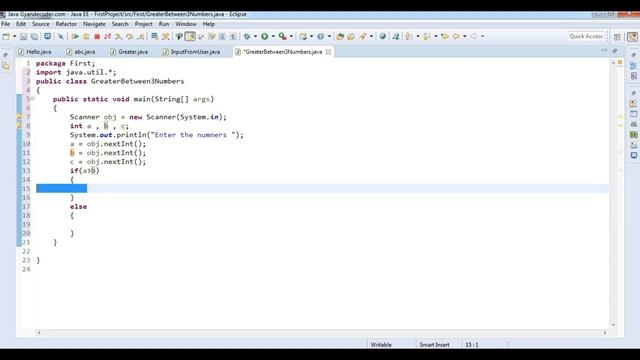
Task: Click the 'if(a>b)' statement on line 13
Action: click(x=84, y=171)
